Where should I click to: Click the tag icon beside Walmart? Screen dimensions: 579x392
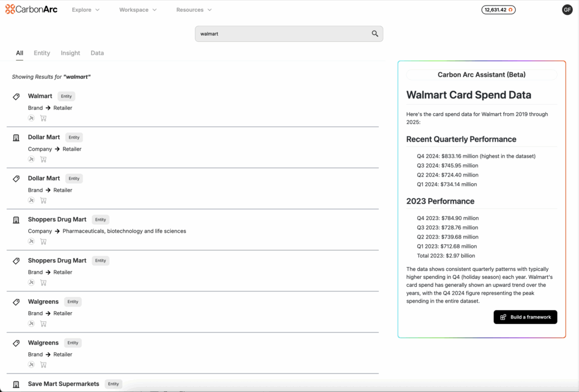[16, 97]
